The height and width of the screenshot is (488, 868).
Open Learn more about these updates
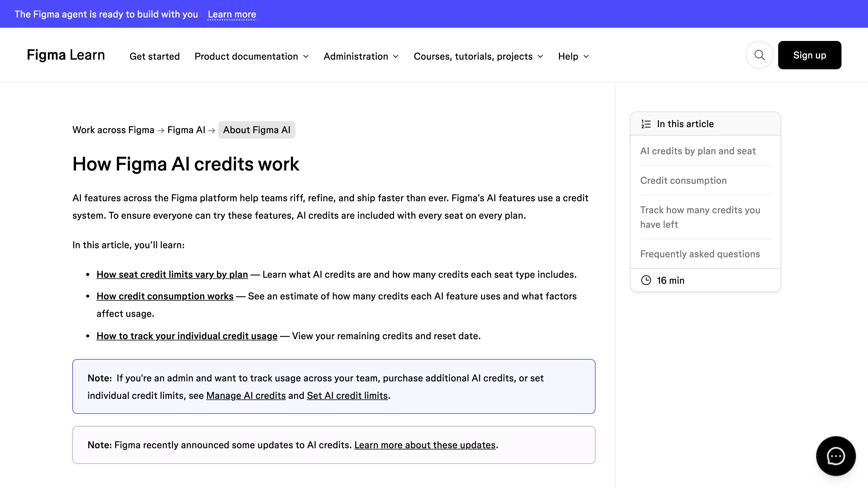point(425,445)
